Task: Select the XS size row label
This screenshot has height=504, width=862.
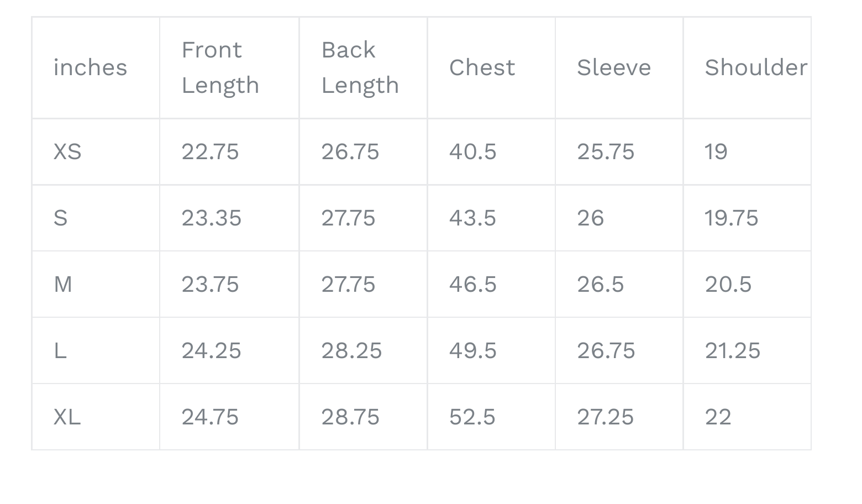Action: (67, 151)
